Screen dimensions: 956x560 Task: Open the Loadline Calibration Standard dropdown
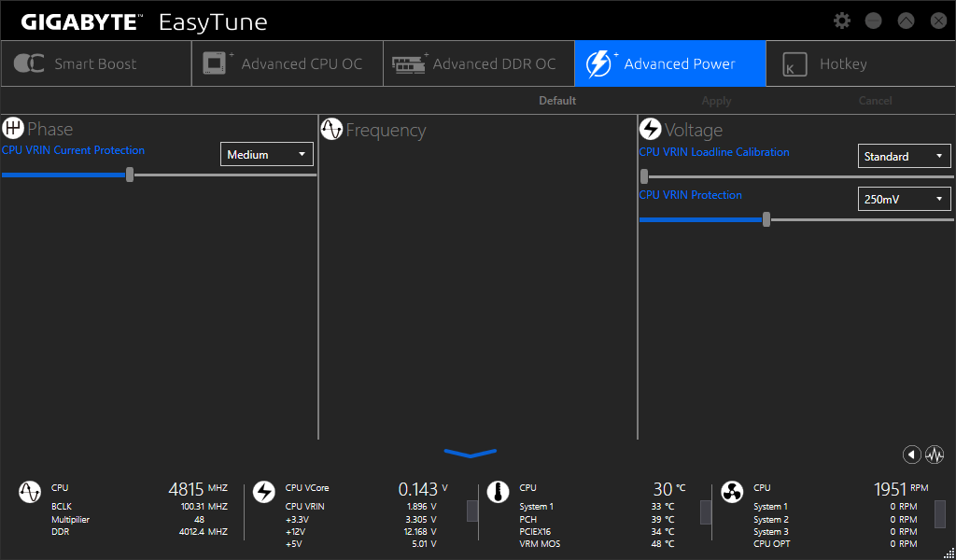(x=904, y=156)
